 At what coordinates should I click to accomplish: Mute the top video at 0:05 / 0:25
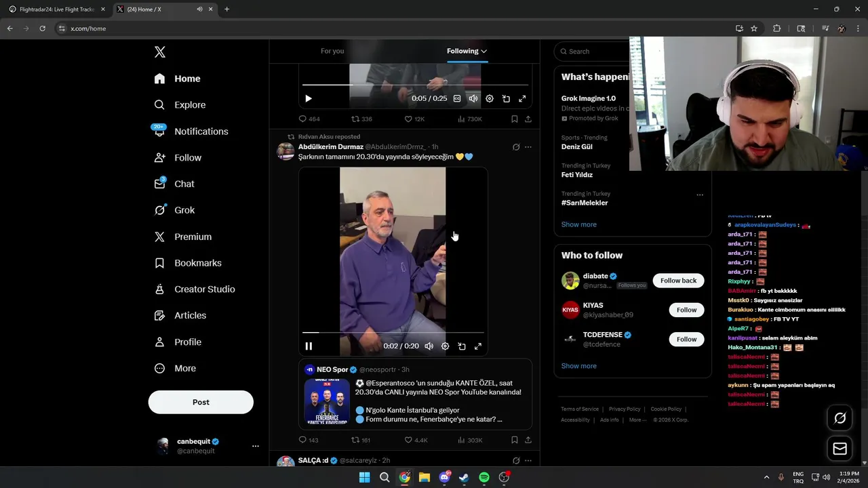tap(473, 99)
